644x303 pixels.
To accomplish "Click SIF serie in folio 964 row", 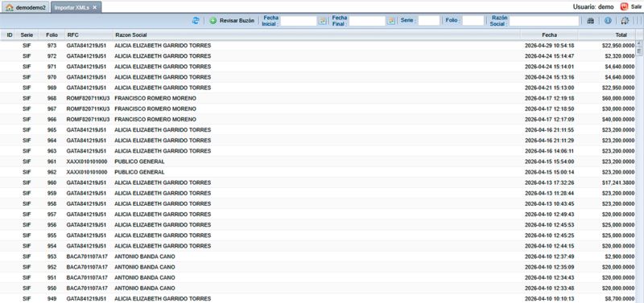I will (27, 141).
